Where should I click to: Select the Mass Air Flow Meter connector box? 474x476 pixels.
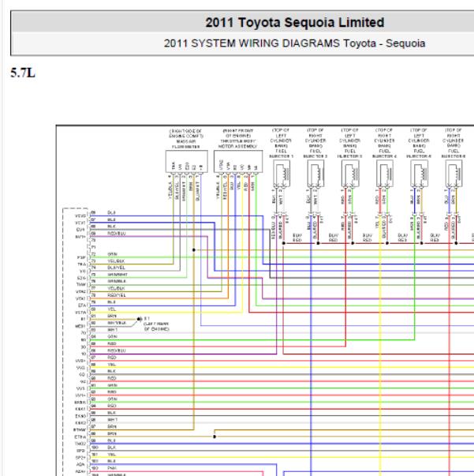tap(186, 162)
